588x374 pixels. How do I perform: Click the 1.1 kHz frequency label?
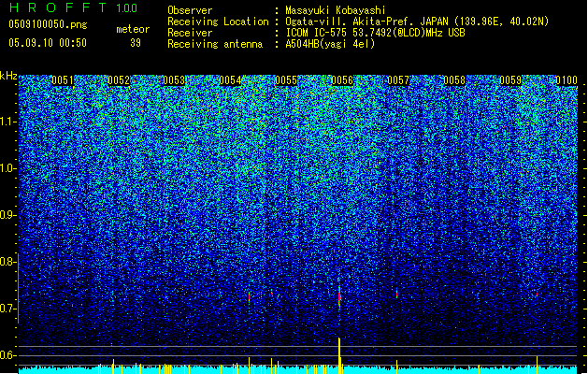click(x=8, y=122)
